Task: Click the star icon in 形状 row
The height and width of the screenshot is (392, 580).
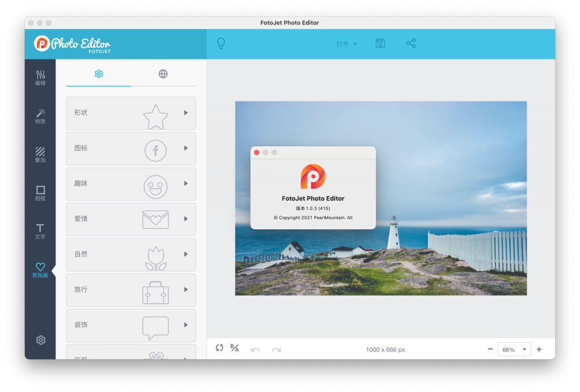Action: pos(156,117)
